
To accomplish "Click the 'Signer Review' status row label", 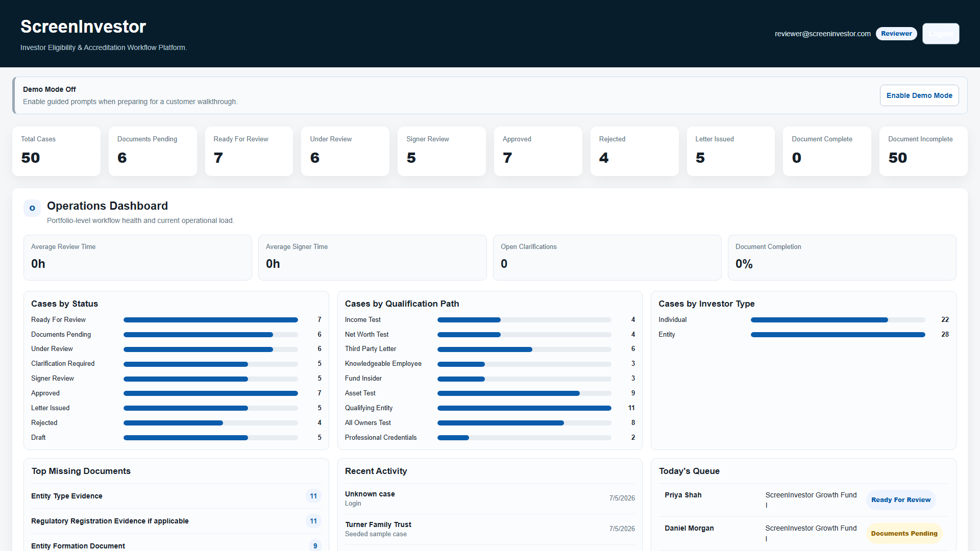I will tap(53, 379).
